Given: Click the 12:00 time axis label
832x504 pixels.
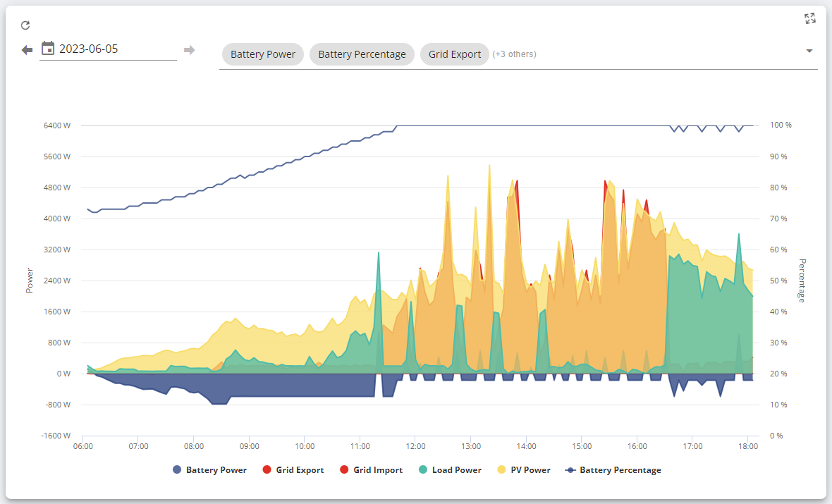Looking at the screenshot, I should coord(415,446).
